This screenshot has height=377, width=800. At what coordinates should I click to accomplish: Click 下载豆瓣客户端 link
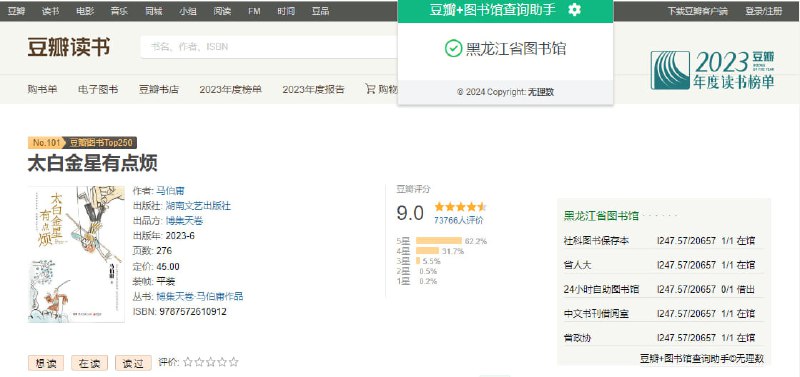[697, 11]
